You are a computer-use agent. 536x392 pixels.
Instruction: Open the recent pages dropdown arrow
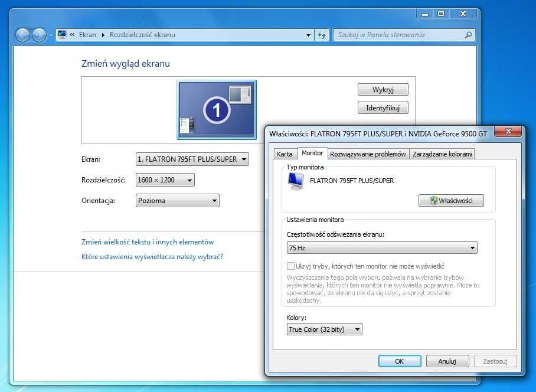pyautogui.click(x=50, y=35)
